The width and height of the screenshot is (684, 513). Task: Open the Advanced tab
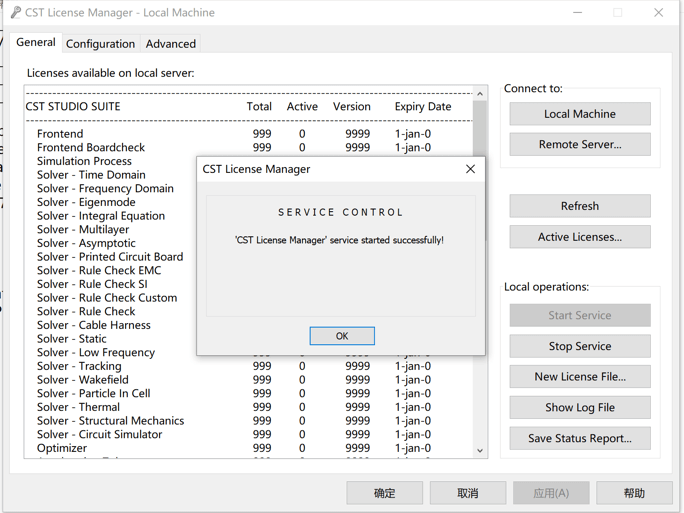click(x=171, y=44)
